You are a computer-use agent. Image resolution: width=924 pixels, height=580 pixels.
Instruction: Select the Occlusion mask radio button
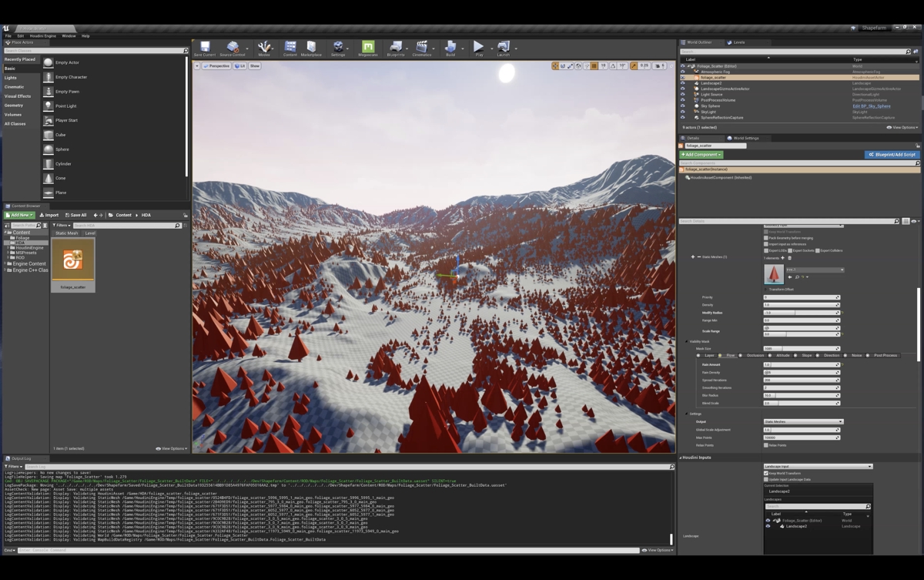(x=742, y=356)
